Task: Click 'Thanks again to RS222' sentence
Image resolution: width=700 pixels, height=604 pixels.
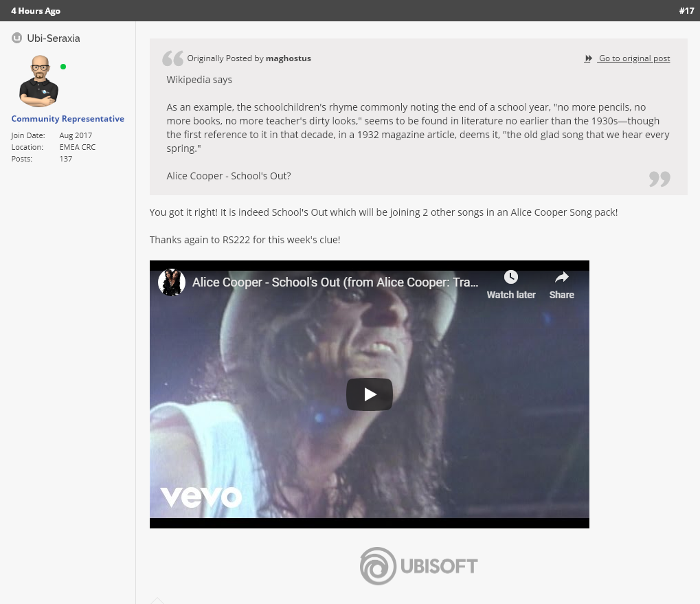Action: coord(245,240)
